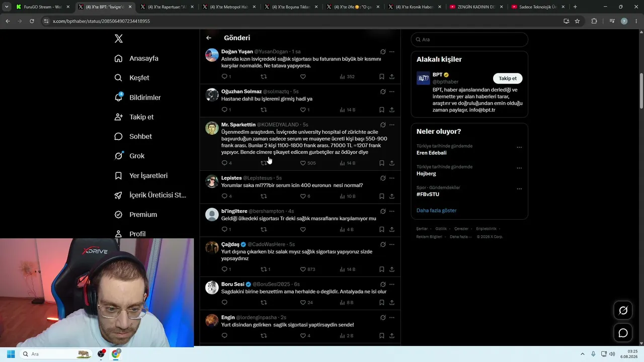644x362 pixels.
Task: Click the browser address bar
Action: (x=302, y=21)
